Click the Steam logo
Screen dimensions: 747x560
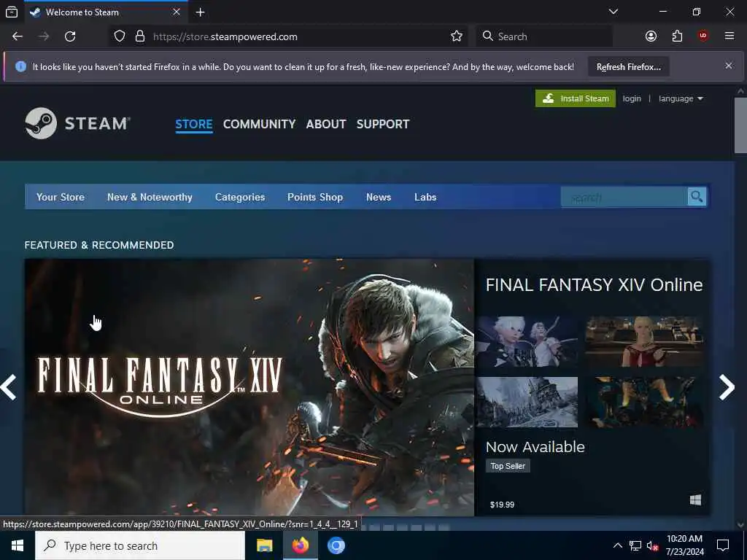click(77, 123)
